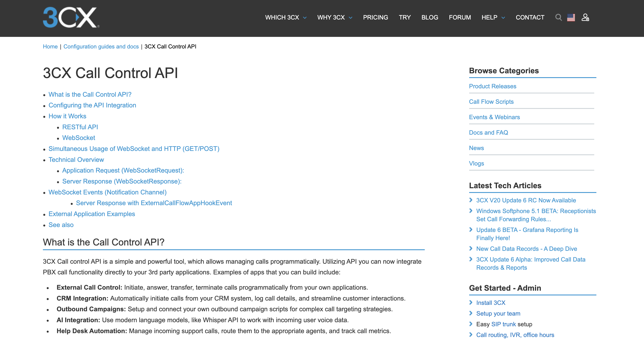Select the US flag language icon
The height and width of the screenshot is (343, 644).
[x=571, y=18]
